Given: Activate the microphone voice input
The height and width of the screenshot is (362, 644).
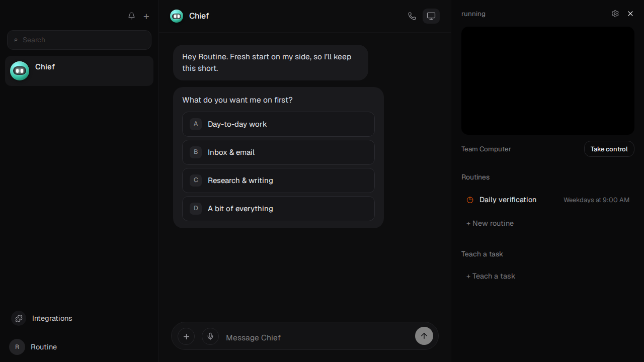Looking at the screenshot, I should [210, 336].
